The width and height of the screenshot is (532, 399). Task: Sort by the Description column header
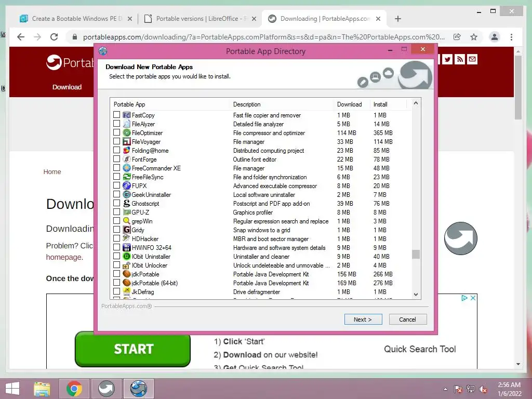pyautogui.click(x=282, y=104)
